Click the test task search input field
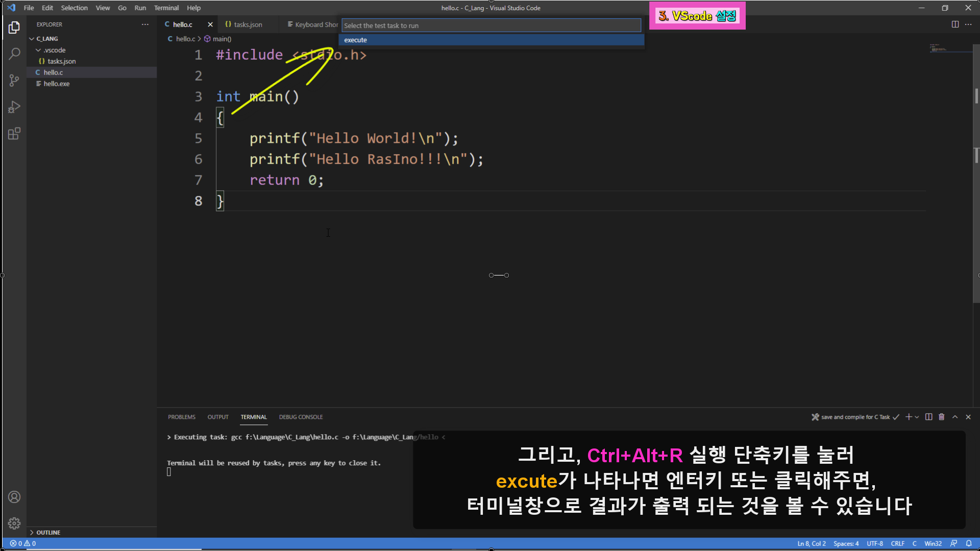Viewport: 980px width, 551px height. (490, 26)
